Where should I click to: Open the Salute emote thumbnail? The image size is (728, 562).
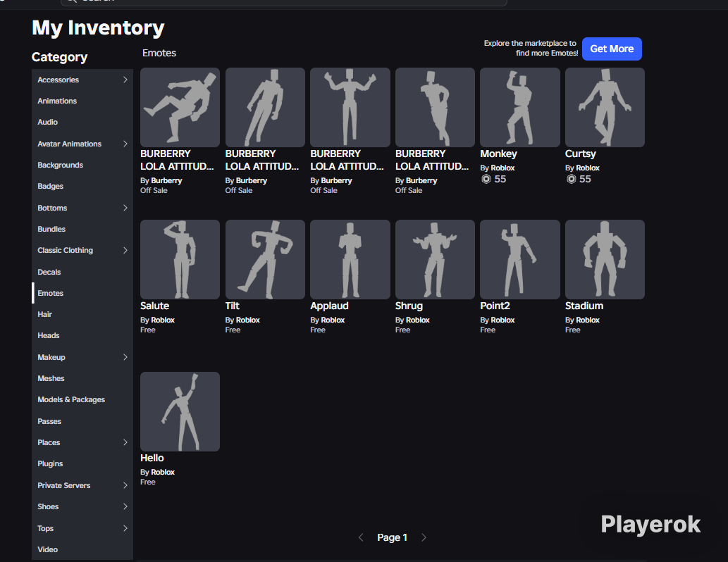click(180, 259)
